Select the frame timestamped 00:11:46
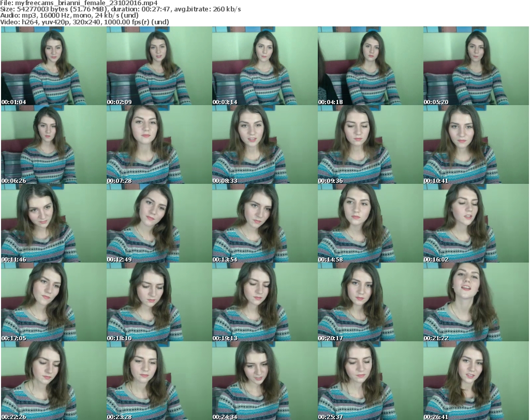 click(53, 223)
